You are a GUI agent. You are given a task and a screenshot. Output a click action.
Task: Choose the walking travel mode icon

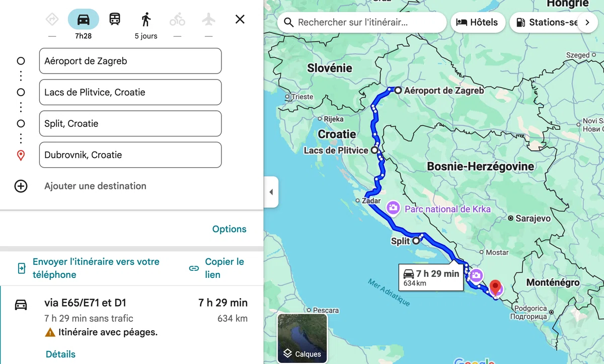(146, 20)
